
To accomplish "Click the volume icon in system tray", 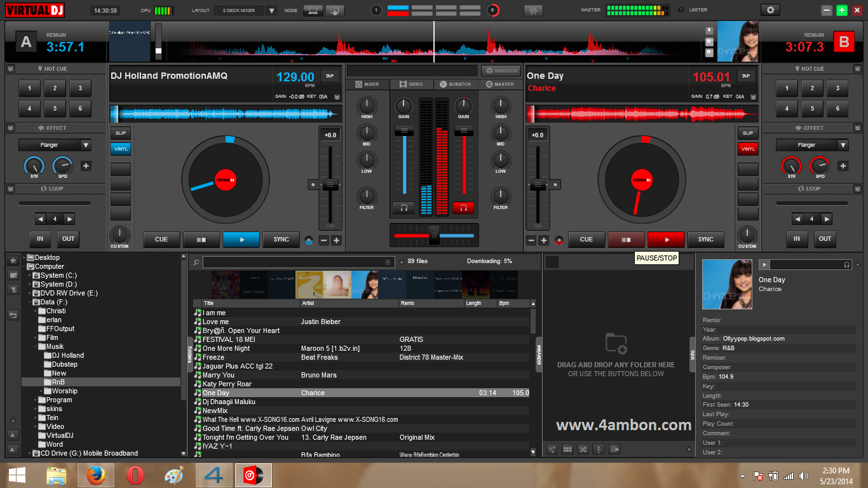I will (803, 475).
